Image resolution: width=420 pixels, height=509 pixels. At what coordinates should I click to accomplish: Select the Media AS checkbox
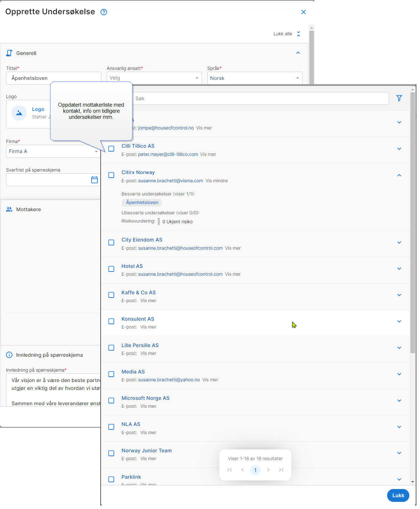tap(111, 374)
